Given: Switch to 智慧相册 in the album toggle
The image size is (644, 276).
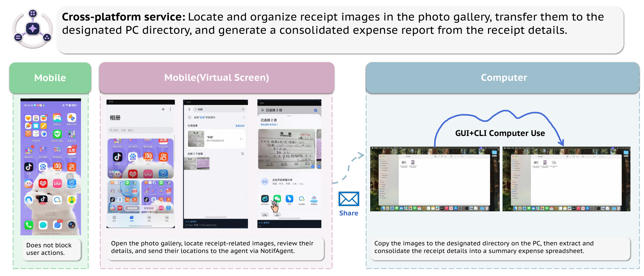Looking at the screenshot, I should click(x=149, y=208).
